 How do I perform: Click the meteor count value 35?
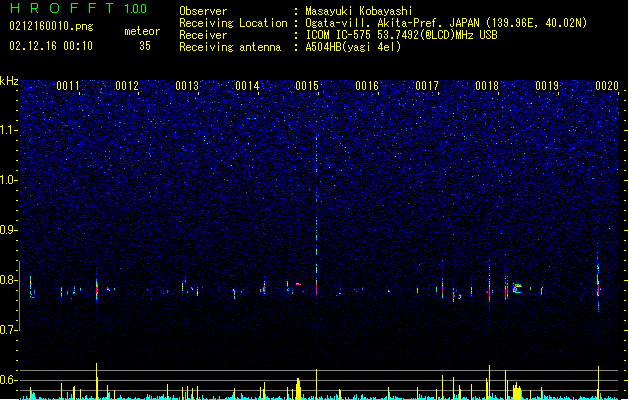point(145,46)
